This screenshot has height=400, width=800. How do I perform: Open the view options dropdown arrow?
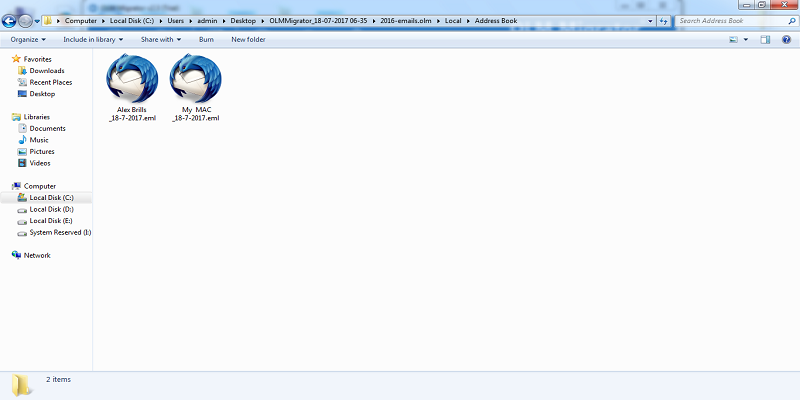tap(745, 39)
